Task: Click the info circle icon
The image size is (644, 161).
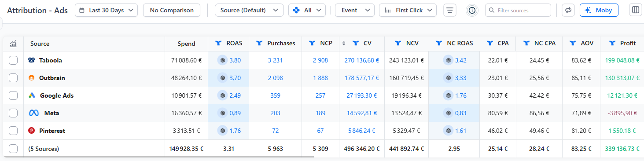Action: [472, 10]
